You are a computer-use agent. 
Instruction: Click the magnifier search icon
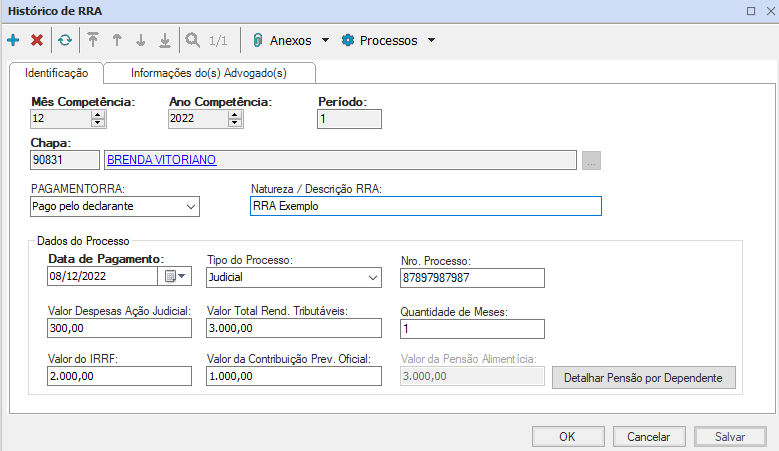(x=193, y=41)
